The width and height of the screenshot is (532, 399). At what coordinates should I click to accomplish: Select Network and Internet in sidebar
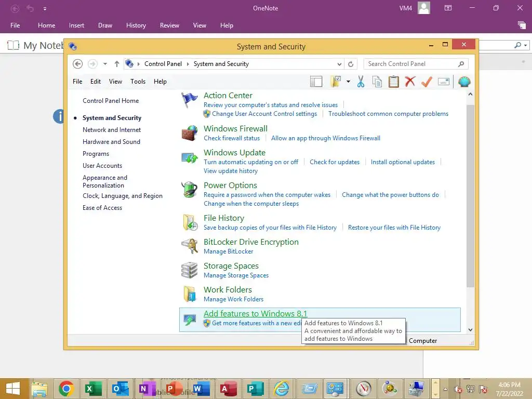click(x=112, y=129)
